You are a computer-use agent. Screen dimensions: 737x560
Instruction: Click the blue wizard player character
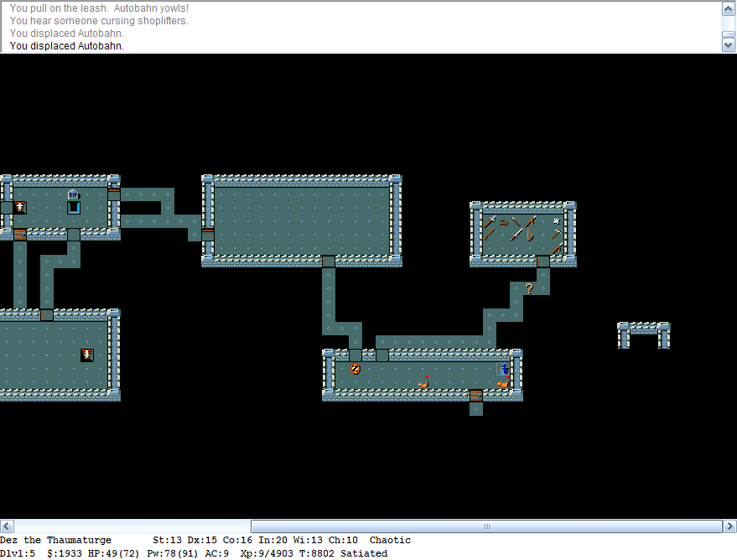click(503, 369)
